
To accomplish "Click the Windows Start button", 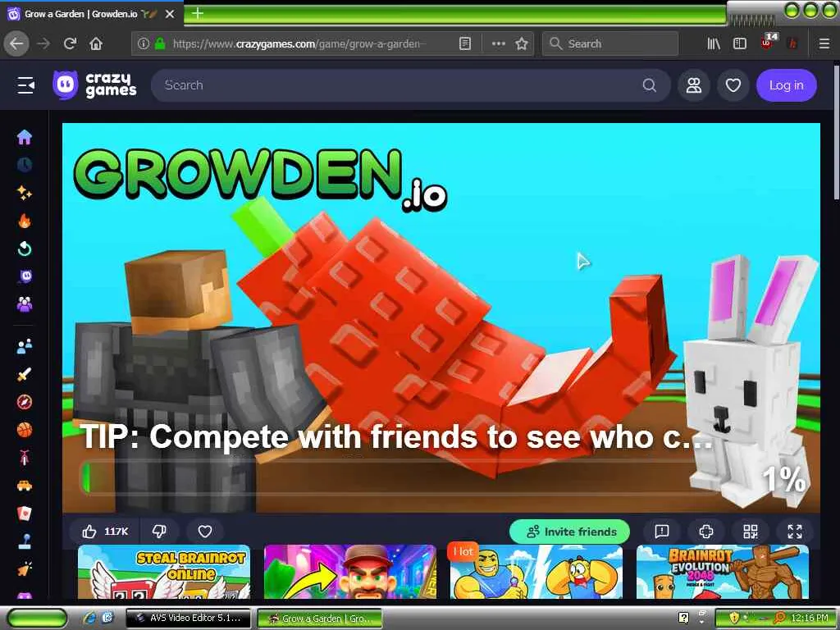I will [x=36, y=618].
